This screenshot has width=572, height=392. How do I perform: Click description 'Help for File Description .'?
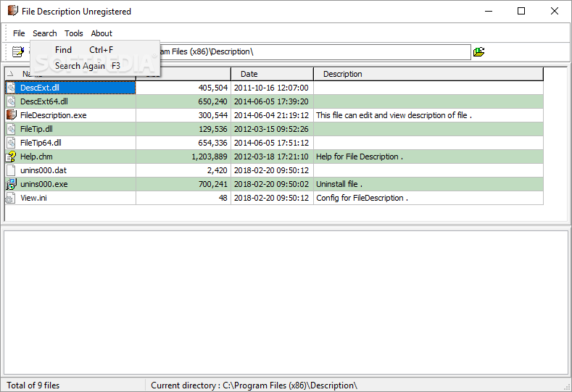pos(360,157)
